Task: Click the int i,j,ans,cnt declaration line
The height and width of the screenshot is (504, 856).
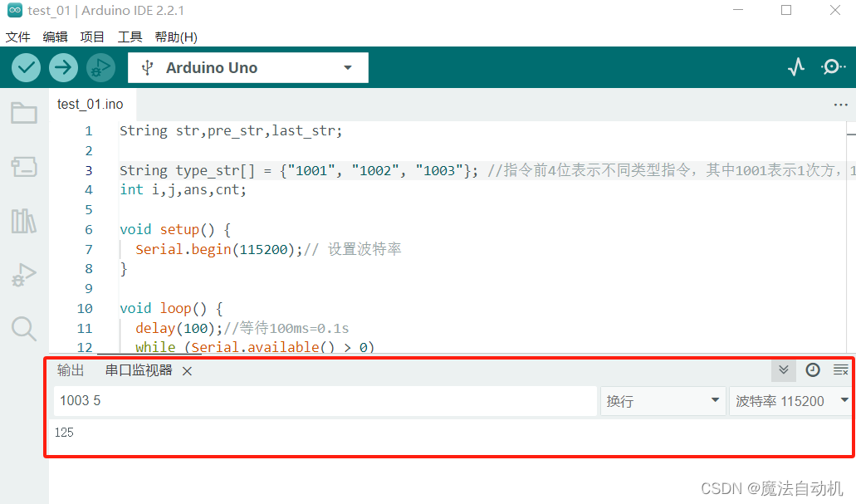Action: (x=183, y=190)
